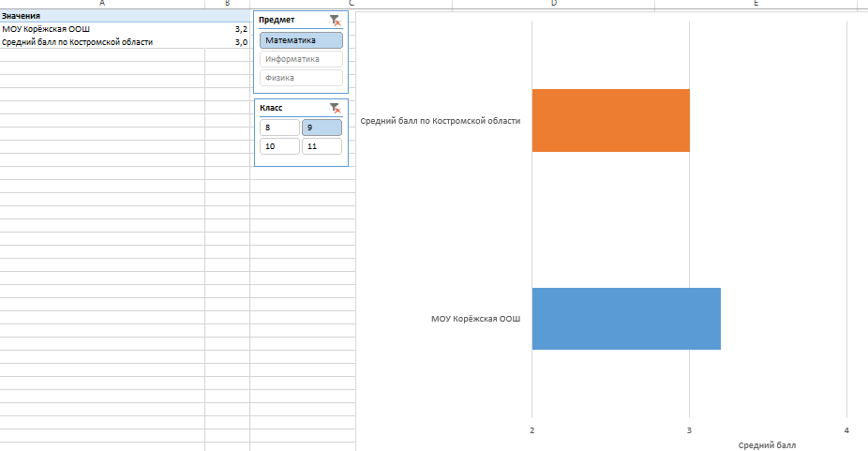
Task: Click the Предмет slicer header
Action: click(x=277, y=20)
